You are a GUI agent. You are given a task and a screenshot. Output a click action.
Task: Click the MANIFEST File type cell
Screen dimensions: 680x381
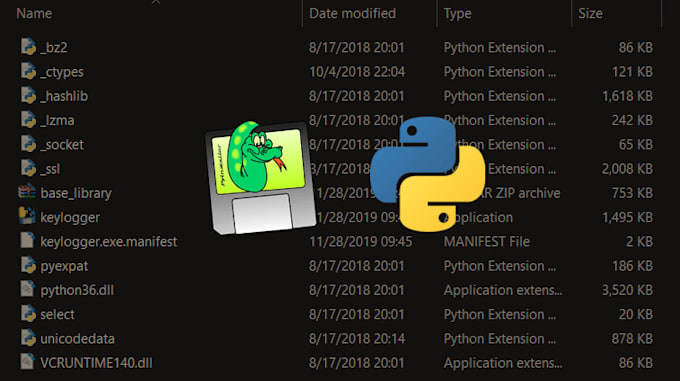pyautogui.click(x=487, y=241)
